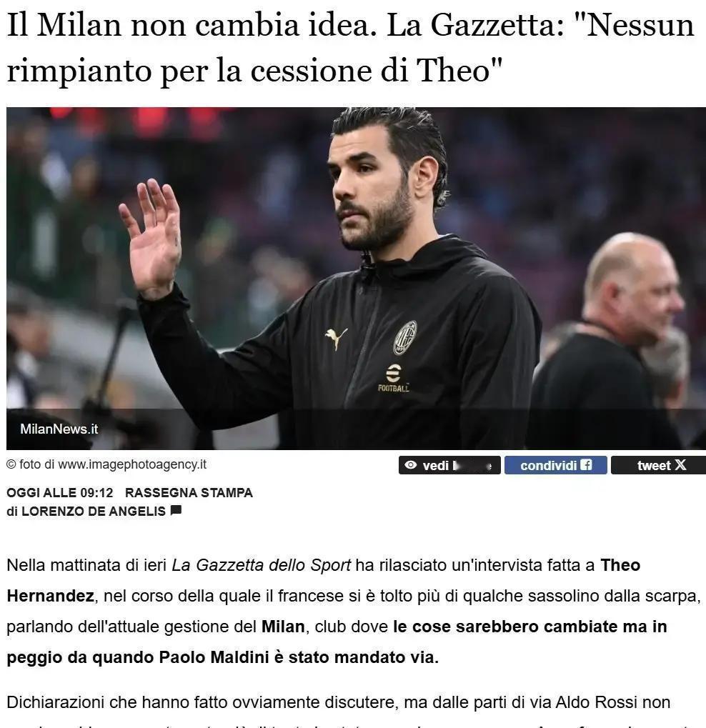
Task: Click the bold 'Theo Hernandez' name in the text
Action: pos(324,580)
